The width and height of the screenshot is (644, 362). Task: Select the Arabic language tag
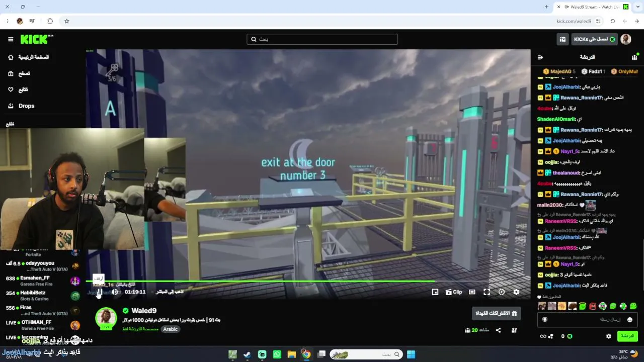click(171, 329)
